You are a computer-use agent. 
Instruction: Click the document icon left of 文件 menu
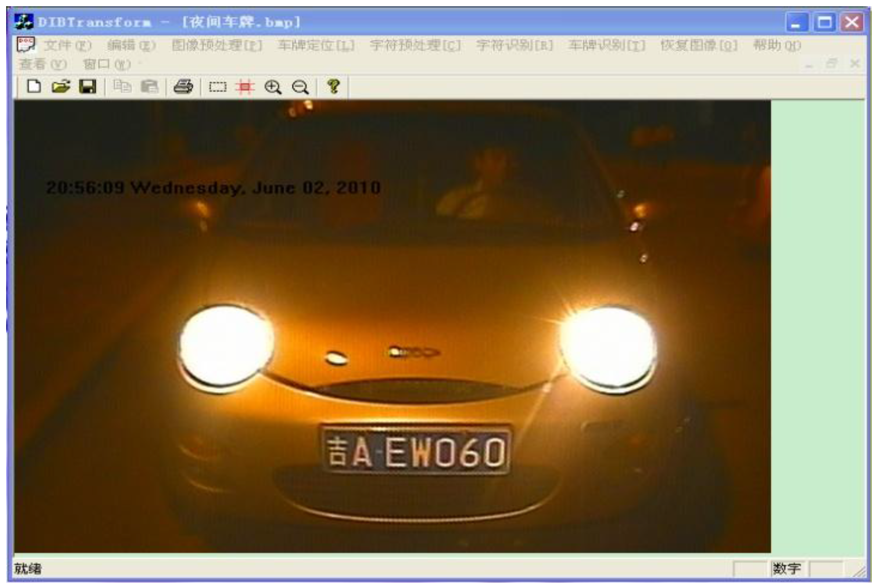click(x=25, y=44)
